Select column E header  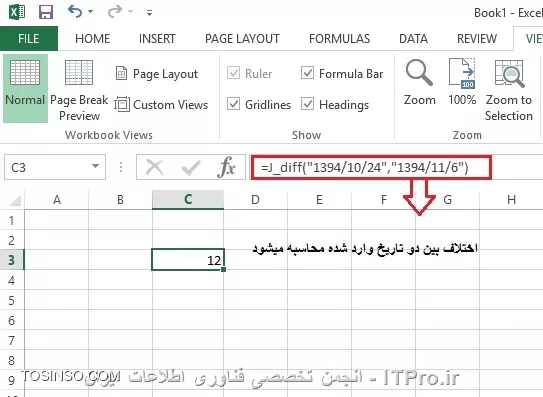coord(319,200)
